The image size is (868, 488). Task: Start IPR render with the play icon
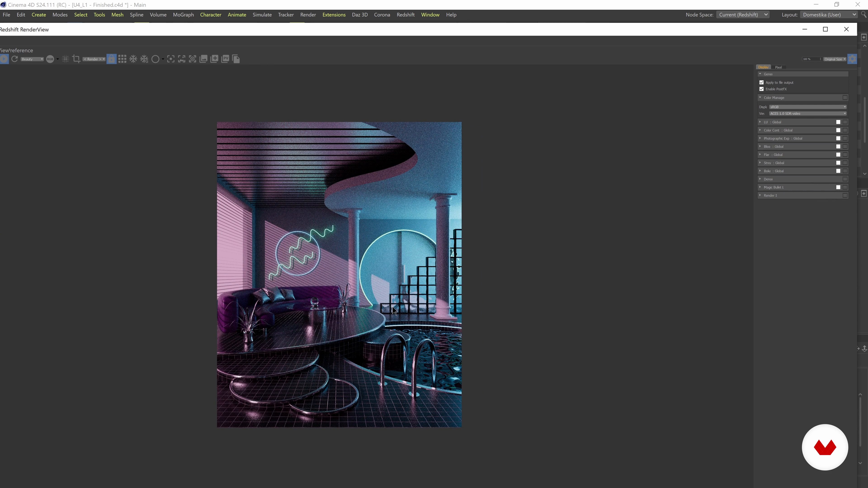(4, 59)
